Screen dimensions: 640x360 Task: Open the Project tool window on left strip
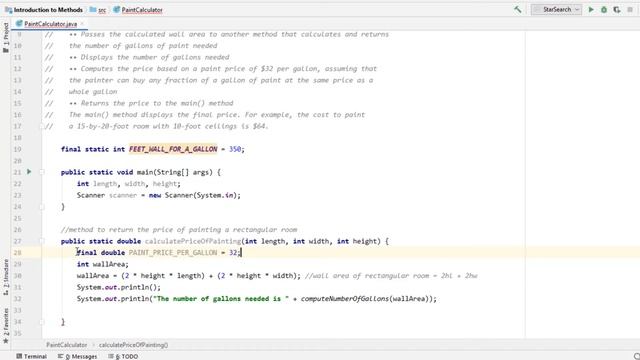[x=6, y=37]
